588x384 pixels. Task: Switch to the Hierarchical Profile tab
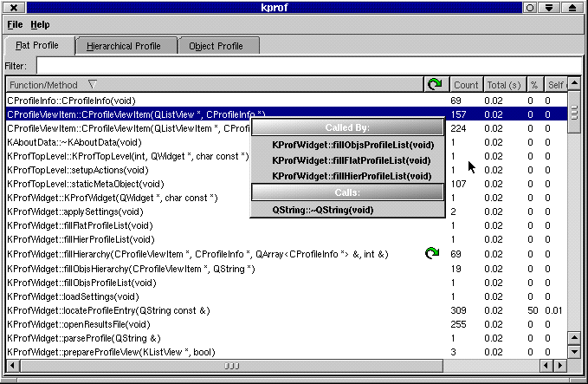pos(126,46)
